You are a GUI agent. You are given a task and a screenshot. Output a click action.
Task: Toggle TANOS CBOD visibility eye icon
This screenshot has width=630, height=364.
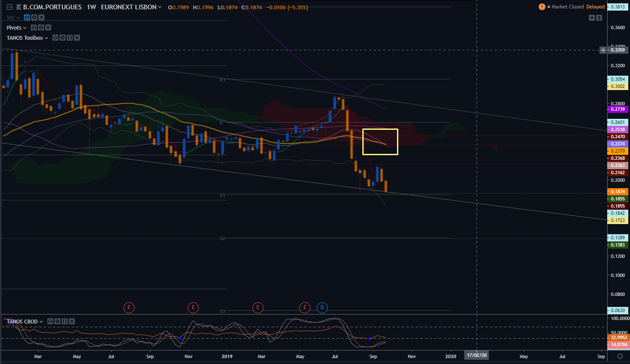(x=50, y=321)
